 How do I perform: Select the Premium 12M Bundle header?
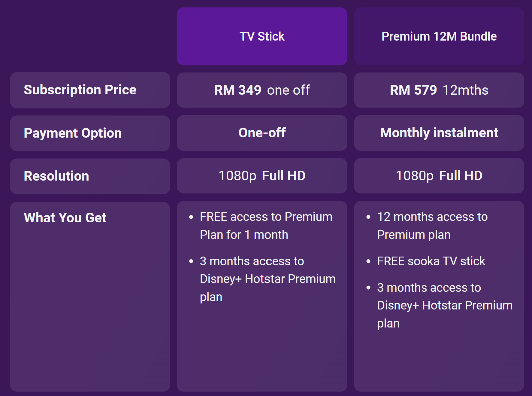(x=439, y=36)
